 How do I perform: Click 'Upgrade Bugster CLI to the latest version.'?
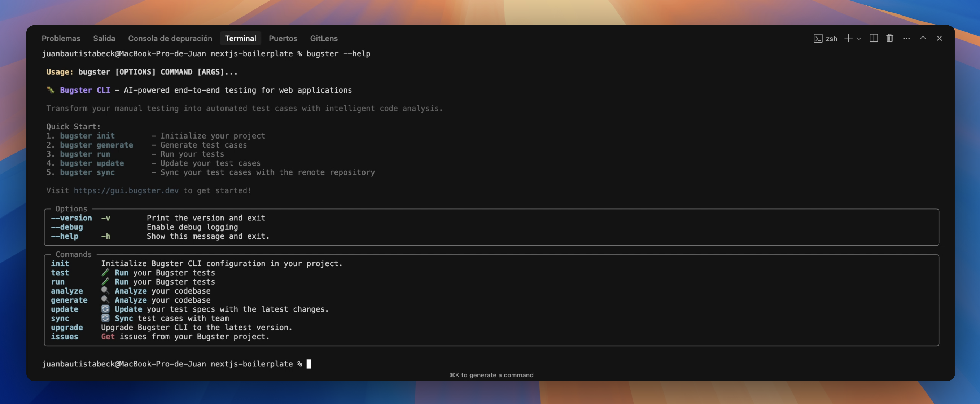tap(196, 327)
